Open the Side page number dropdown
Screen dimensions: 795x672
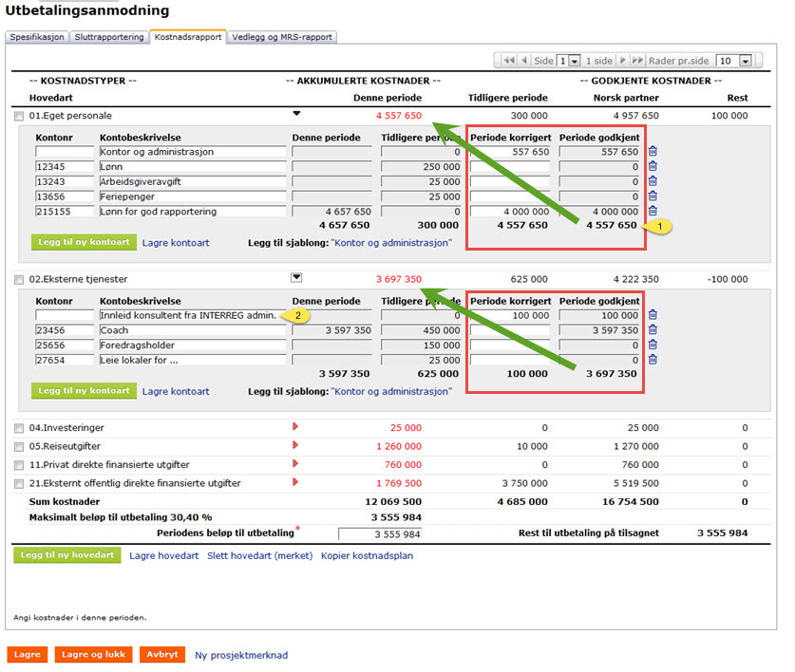pos(568,61)
